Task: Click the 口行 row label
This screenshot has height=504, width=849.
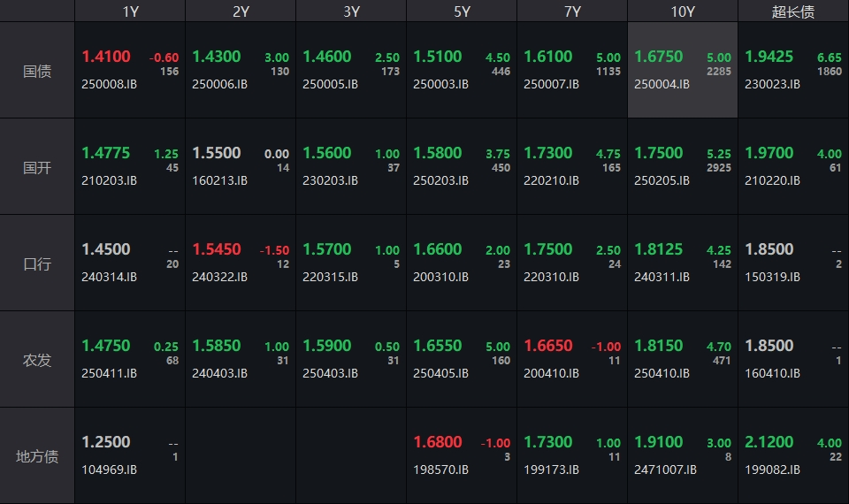Action: pyautogui.click(x=37, y=263)
